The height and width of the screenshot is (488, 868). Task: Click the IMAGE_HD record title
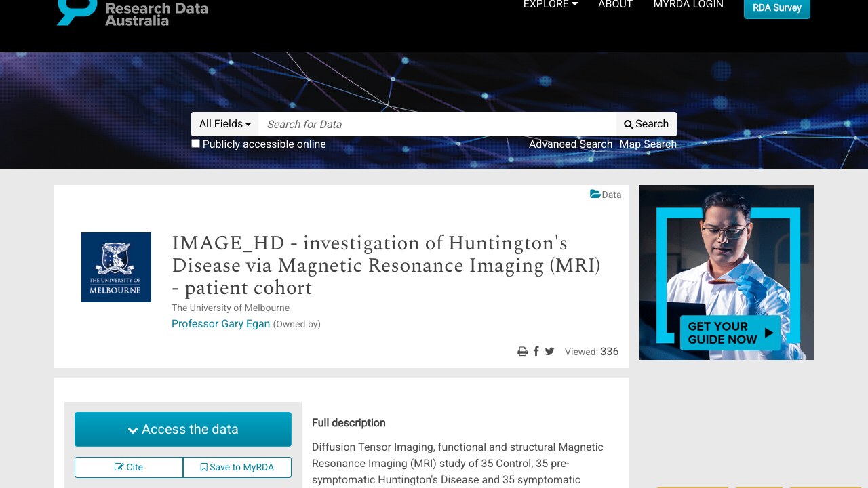coord(386,265)
